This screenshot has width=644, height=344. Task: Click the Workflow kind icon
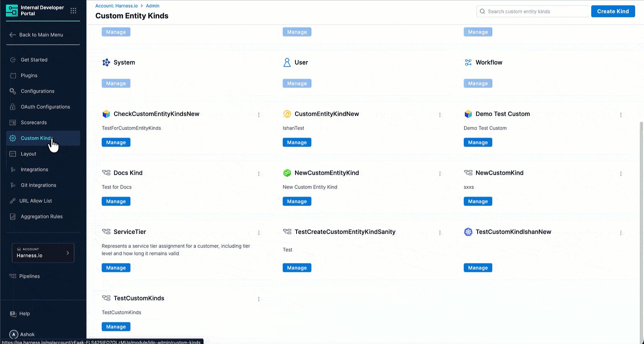(468, 62)
